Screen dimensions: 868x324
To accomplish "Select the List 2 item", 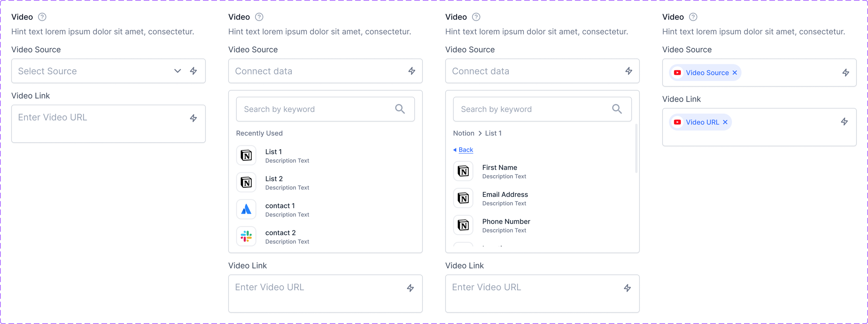I will tap(325, 183).
